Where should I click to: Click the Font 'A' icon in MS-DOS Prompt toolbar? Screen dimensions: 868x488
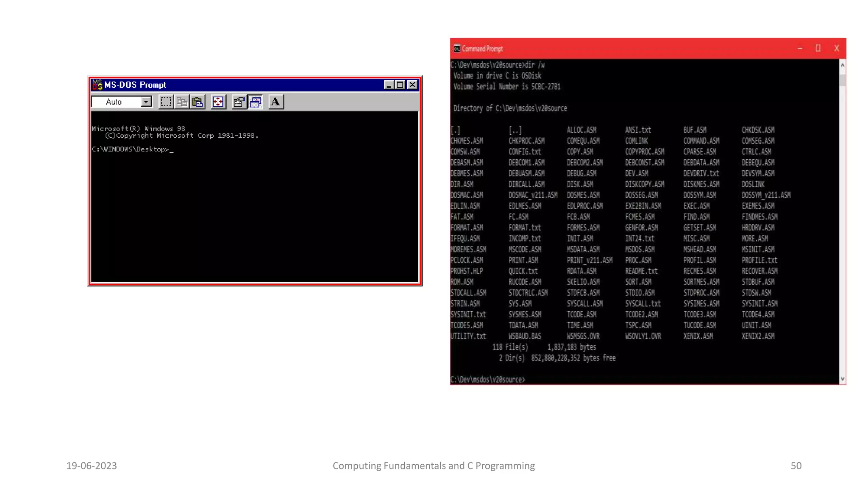[x=276, y=102]
